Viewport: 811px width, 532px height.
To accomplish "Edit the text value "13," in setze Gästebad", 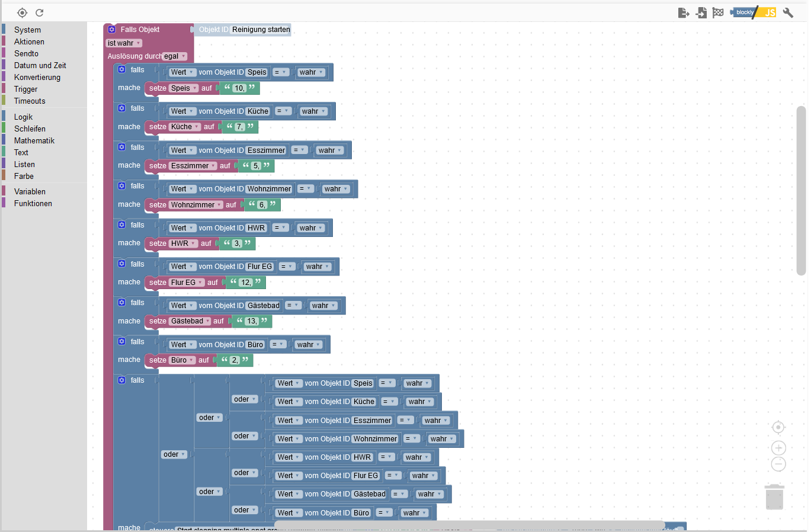I will pos(252,321).
